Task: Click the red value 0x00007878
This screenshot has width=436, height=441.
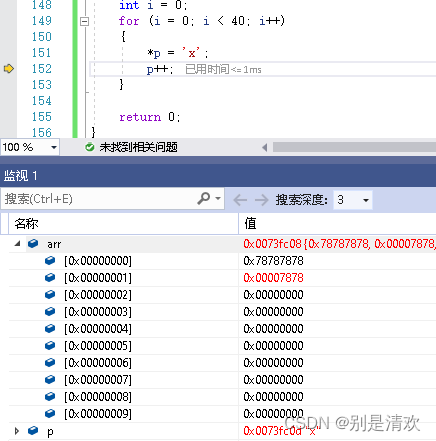Action: tap(273, 278)
